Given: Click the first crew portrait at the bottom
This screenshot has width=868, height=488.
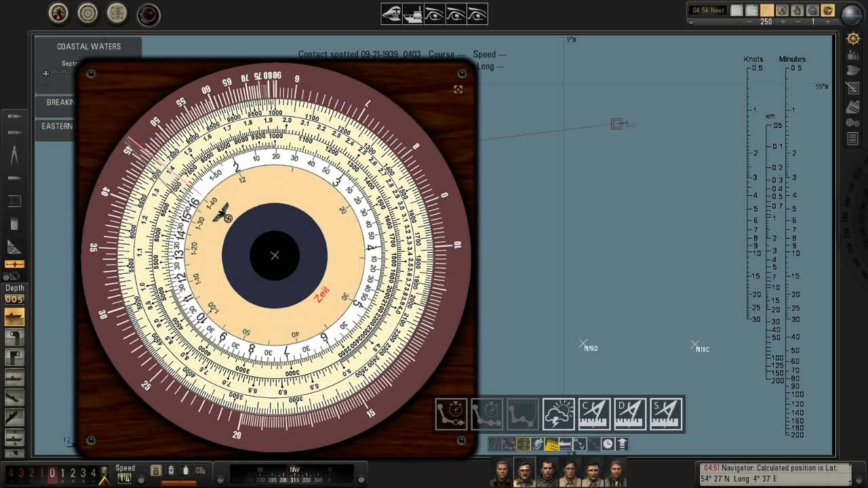Looking at the screenshot, I should [x=501, y=473].
